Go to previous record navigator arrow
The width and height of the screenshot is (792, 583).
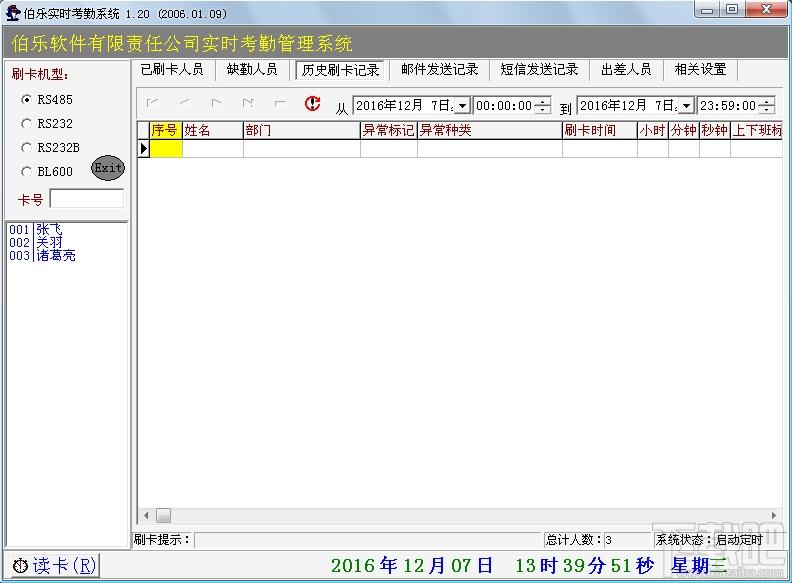tap(184, 103)
